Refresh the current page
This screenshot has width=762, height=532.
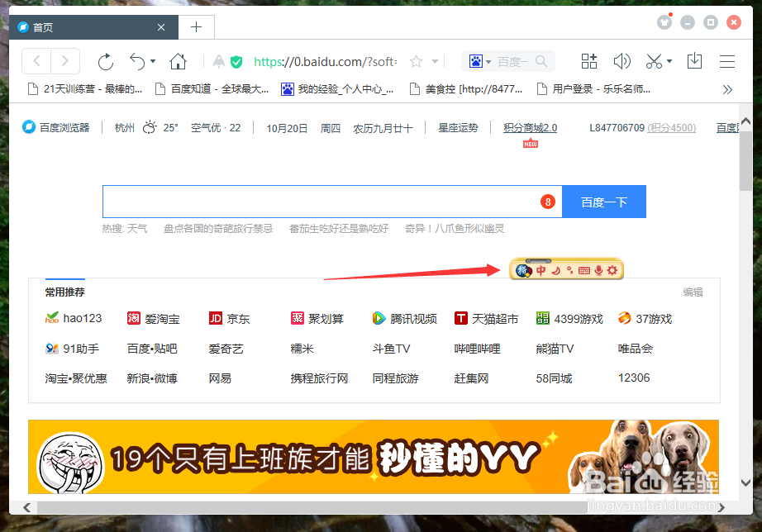click(106, 60)
